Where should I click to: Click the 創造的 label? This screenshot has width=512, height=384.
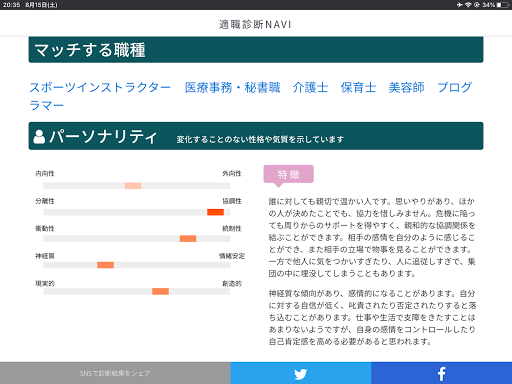tap(232, 284)
